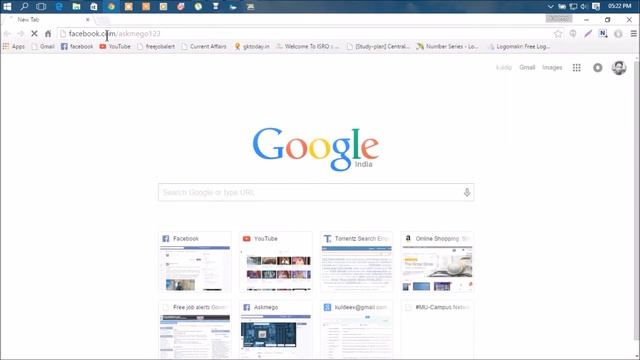The image size is (640, 360).
Task: Open the facebook bookmark
Action: (77, 47)
